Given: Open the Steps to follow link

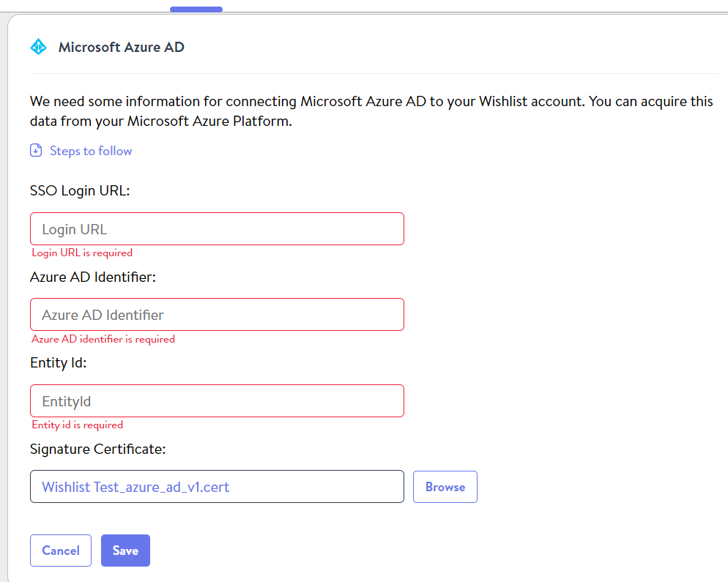Looking at the screenshot, I should click(x=91, y=151).
